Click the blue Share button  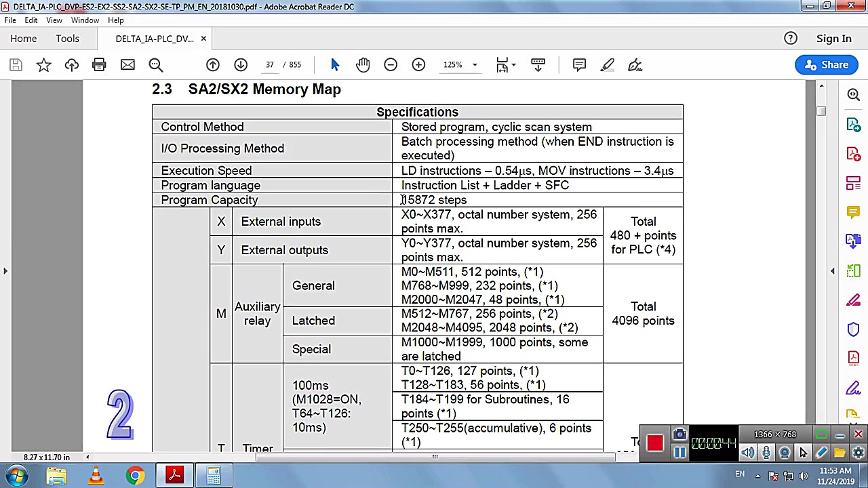point(826,65)
